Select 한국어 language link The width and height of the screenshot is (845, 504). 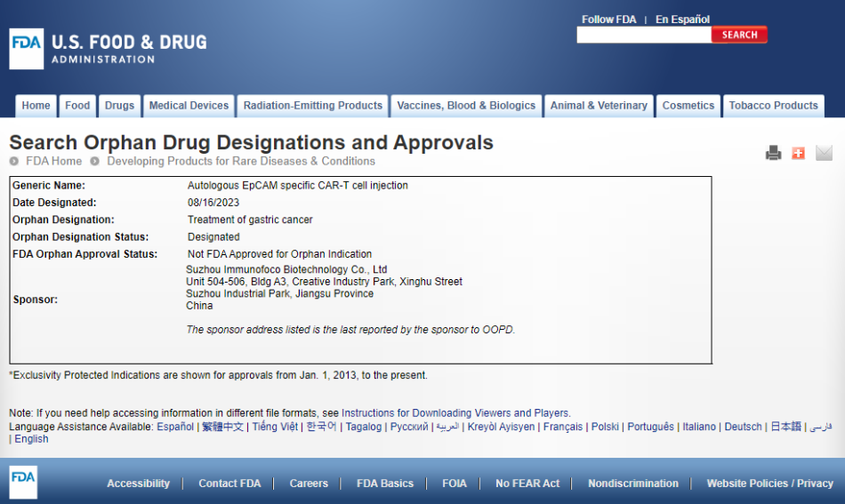[321, 427]
